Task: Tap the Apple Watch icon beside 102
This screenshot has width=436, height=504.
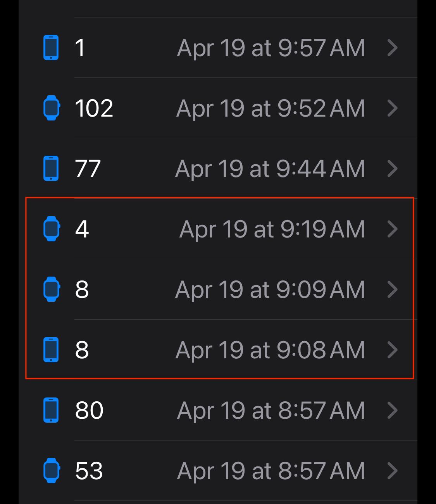Action: (51, 108)
